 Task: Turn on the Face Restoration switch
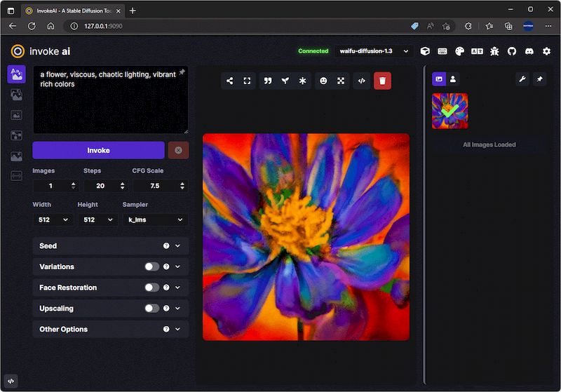[x=151, y=288]
